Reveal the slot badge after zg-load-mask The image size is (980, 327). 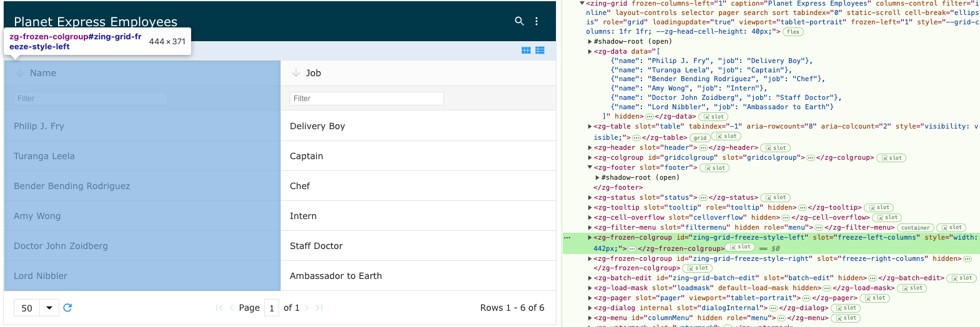[x=912, y=288]
